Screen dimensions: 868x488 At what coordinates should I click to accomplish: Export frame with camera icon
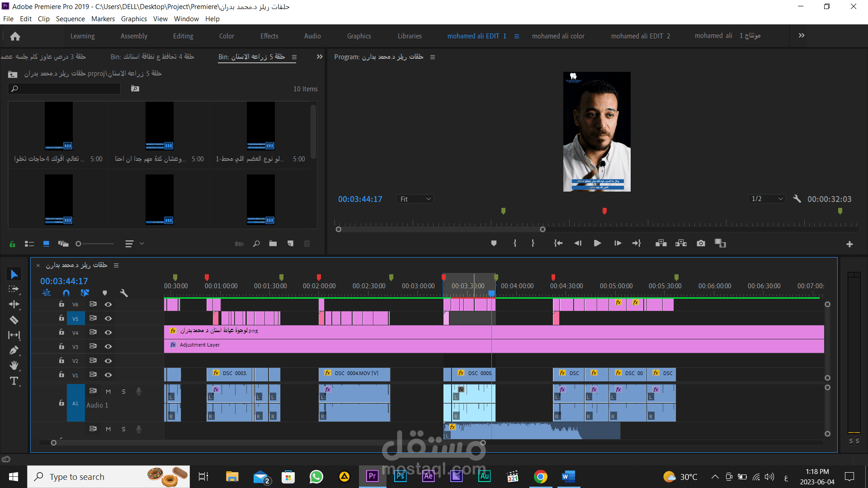[701, 244]
